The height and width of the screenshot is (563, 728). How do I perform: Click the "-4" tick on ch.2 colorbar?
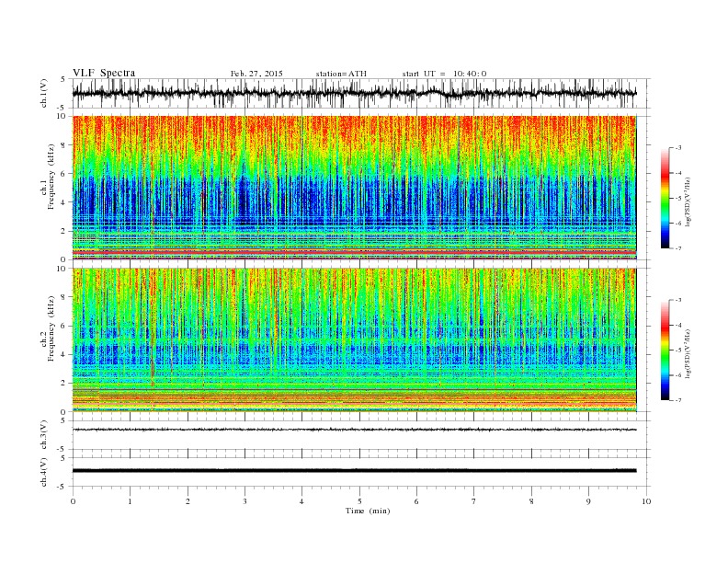(678, 325)
